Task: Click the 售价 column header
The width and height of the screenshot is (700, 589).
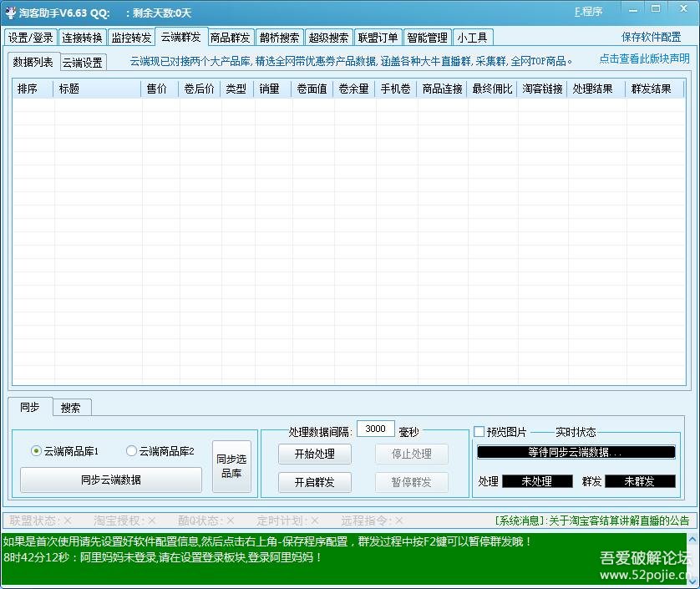Action: pos(160,89)
